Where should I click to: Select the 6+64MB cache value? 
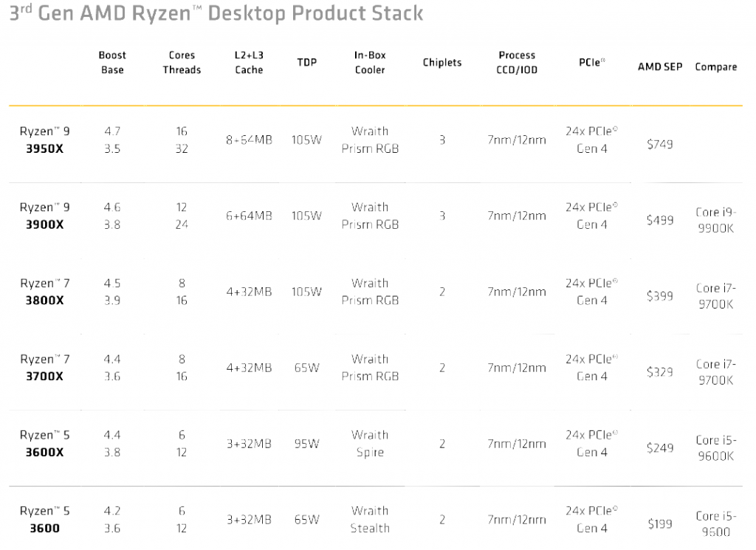[x=249, y=216]
